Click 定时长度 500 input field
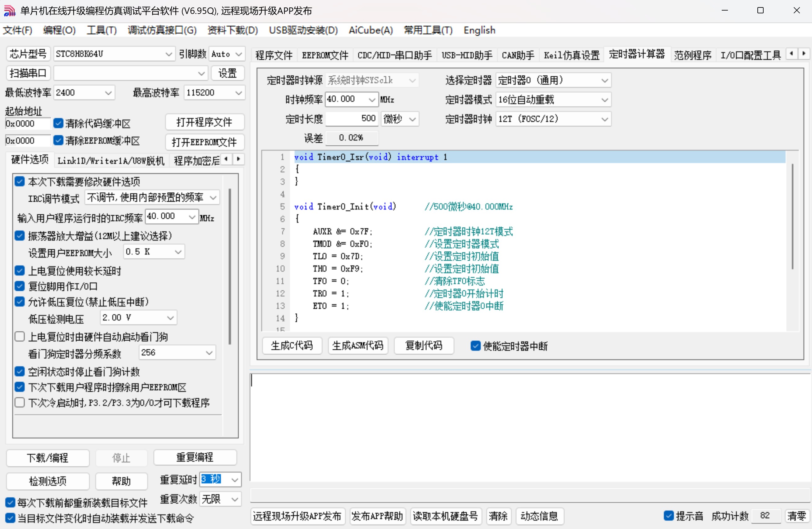Screen dimensions: 812x529 (352, 119)
